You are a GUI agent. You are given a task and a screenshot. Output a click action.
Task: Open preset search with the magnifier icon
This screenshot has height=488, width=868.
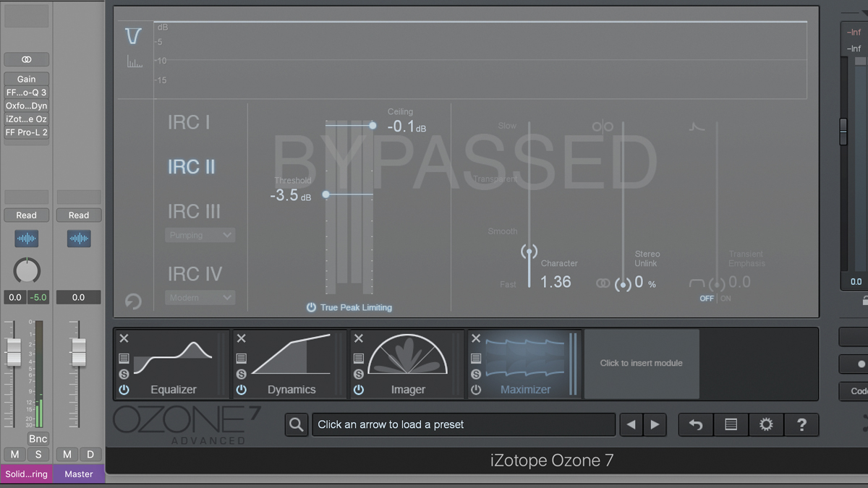(x=296, y=424)
